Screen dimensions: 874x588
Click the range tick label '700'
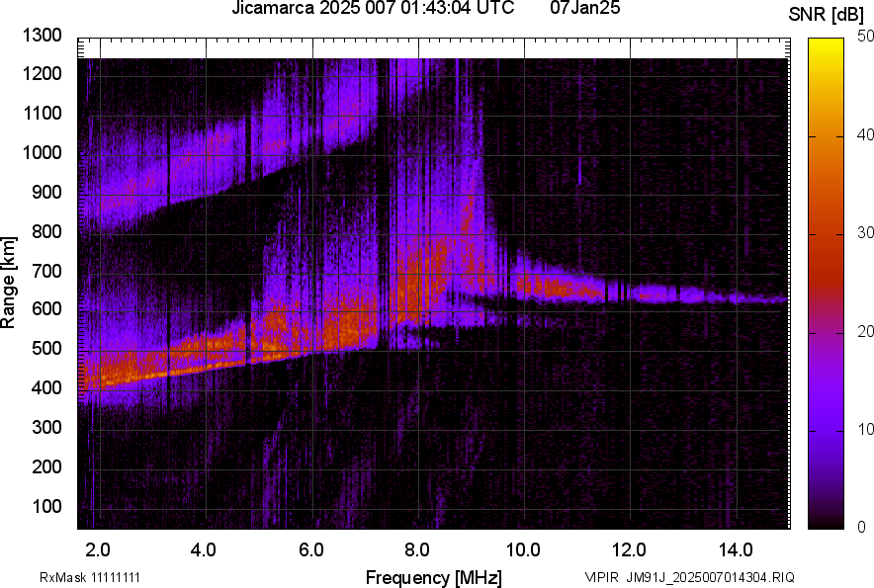pyautogui.click(x=46, y=271)
